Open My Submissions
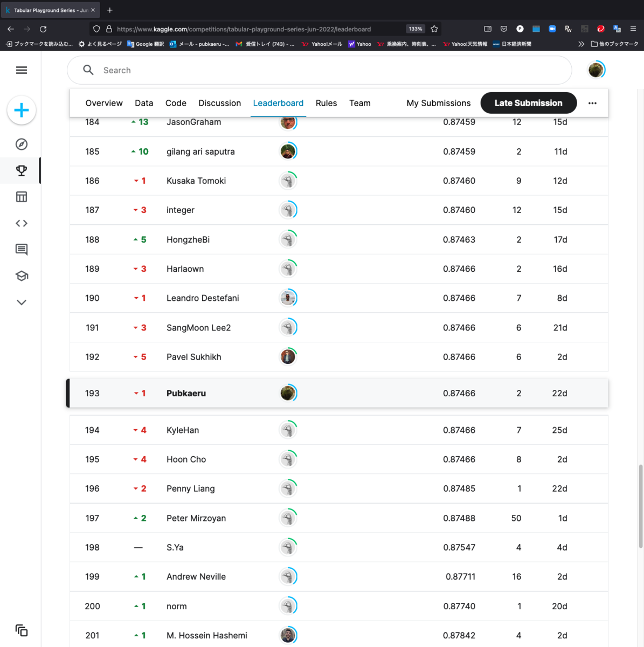This screenshot has height=647, width=644. (x=438, y=103)
